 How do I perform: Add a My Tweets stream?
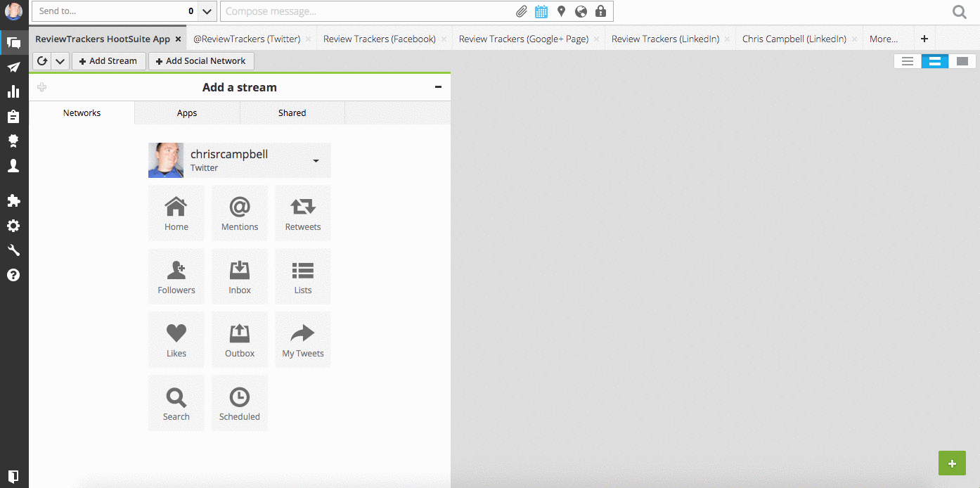[x=303, y=340]
